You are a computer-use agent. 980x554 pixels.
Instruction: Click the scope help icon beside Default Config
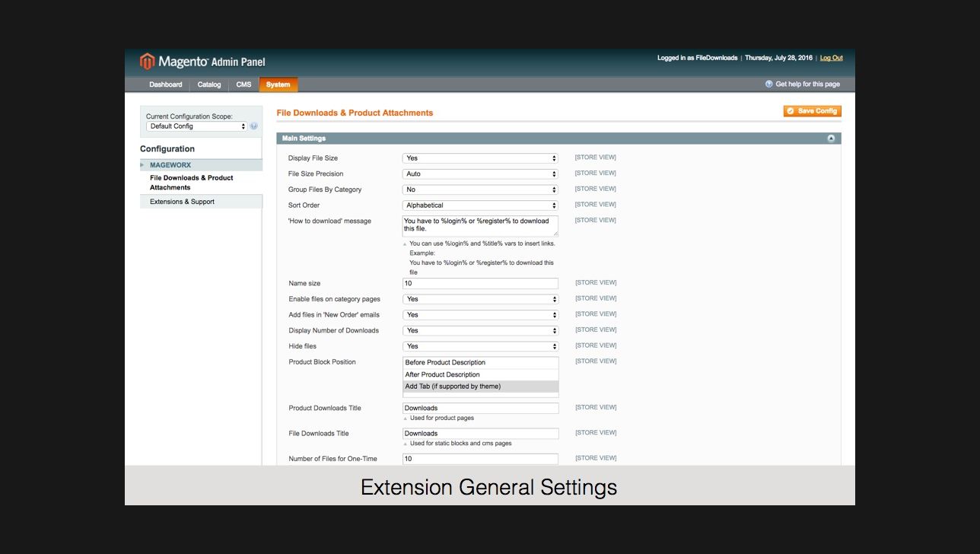253,126
